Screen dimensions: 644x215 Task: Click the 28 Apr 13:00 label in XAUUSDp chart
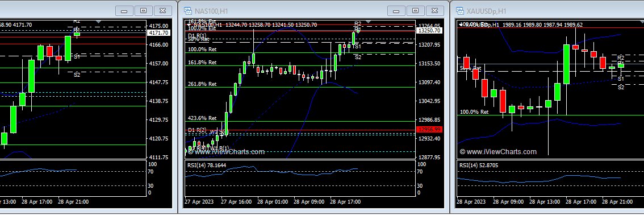point(545,202)
